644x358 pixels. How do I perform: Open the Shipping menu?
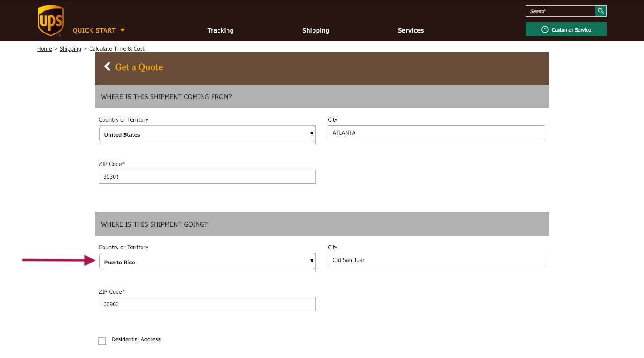point(316,30)
